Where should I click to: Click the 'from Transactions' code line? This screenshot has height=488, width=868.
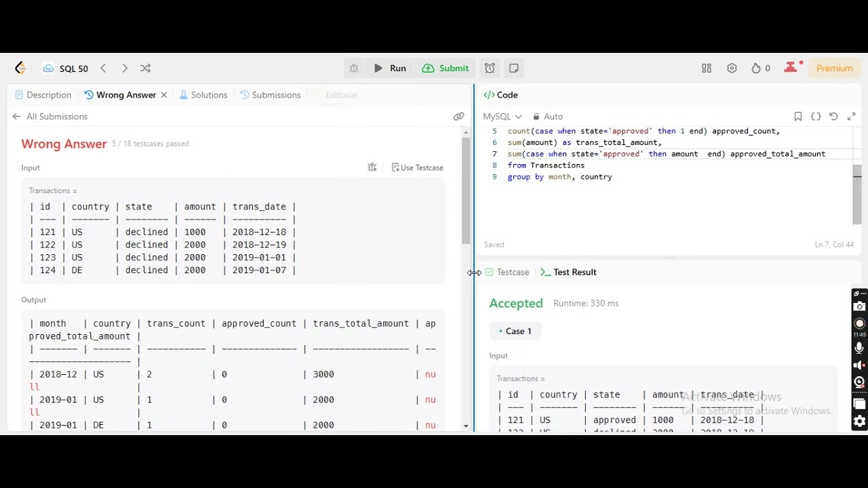546,165
